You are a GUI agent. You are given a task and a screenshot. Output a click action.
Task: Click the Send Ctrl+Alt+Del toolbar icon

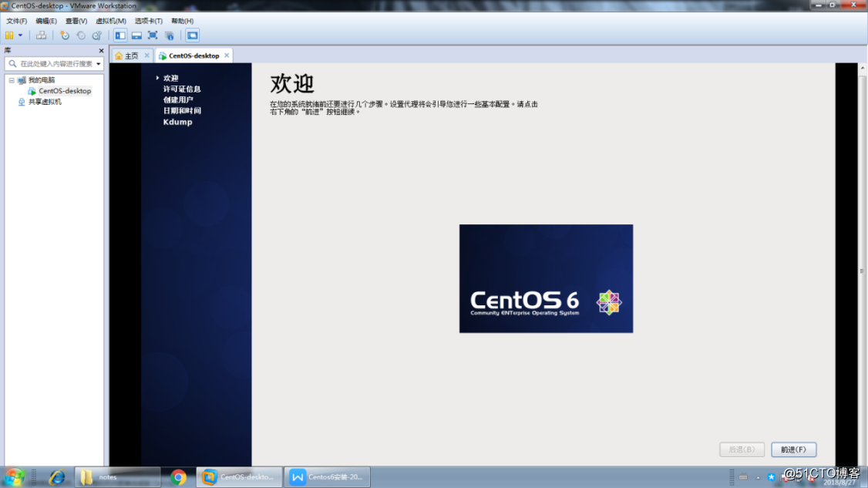(x=41, y=35)
